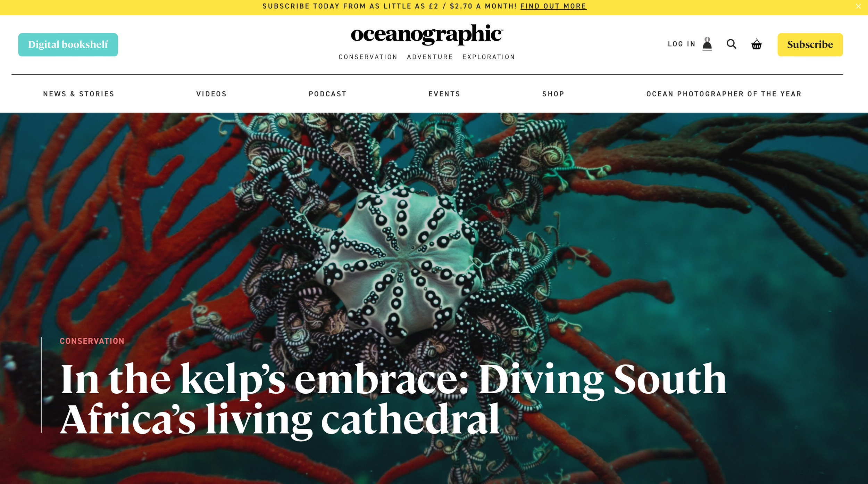Follow the Find Out More link
The image size is (868, 484).
[x=553, y=6]
